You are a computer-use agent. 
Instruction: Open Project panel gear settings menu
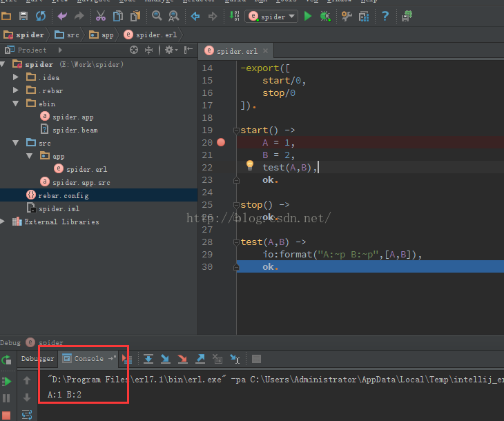coord(171,50)
